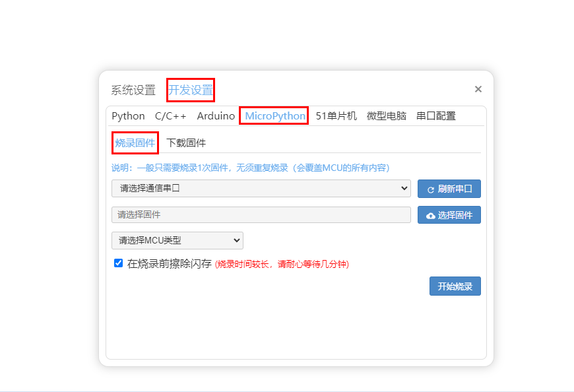This screenshot has height=392, width=574.
Task: Click the refresh icon in 刷新串口
Action: tap(431, 189)
